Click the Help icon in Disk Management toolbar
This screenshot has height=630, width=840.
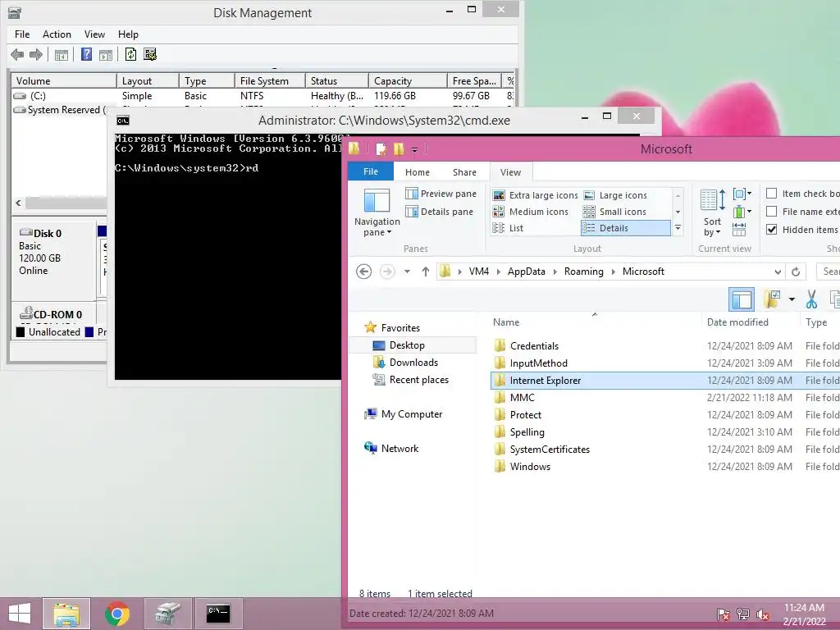[86, 54]
